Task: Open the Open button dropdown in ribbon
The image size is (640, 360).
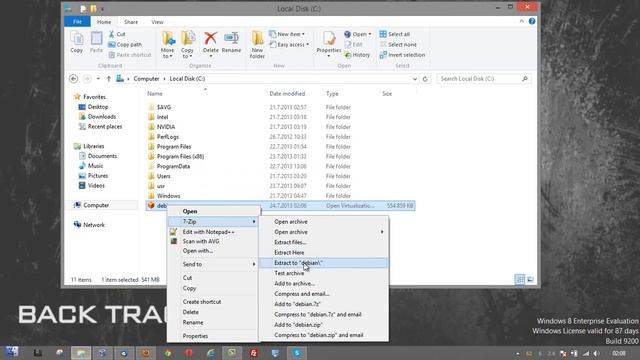Action: 370,34
